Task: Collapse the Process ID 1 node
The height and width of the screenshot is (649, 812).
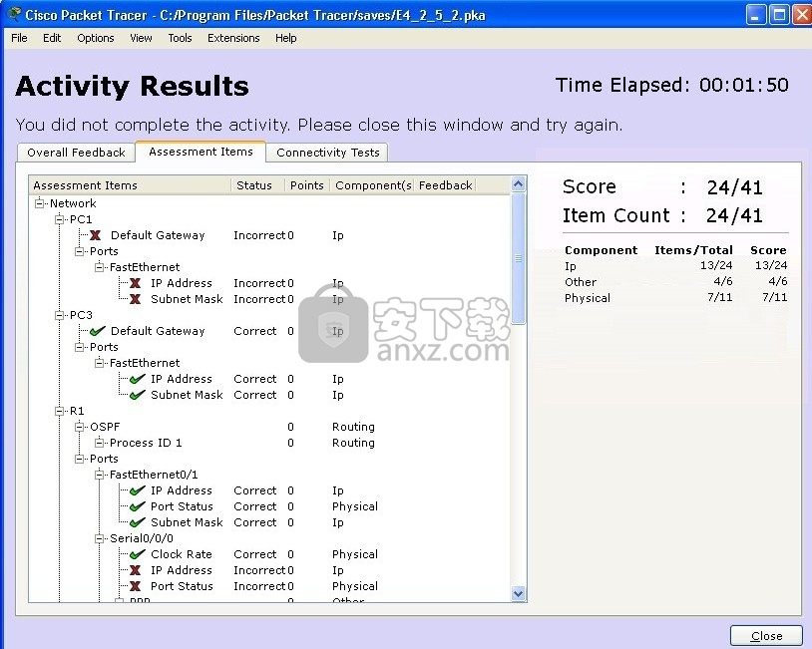Action: (100, 443)
